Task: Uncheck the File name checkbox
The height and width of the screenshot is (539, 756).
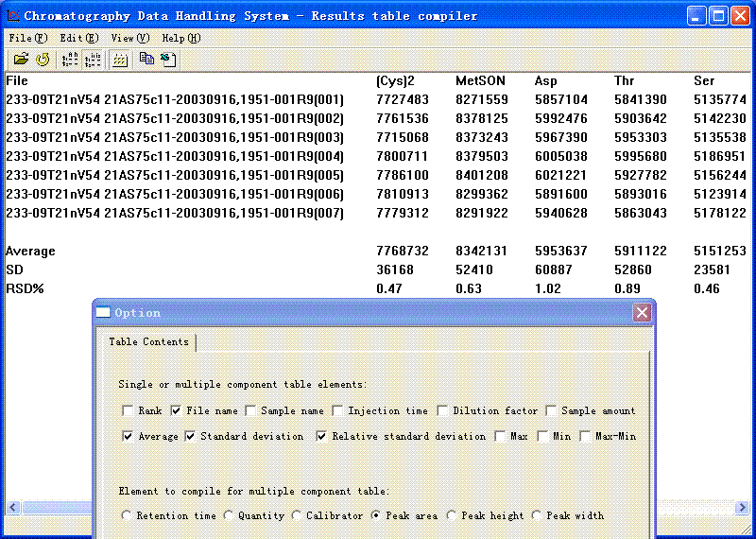Action: pos(176,410)
